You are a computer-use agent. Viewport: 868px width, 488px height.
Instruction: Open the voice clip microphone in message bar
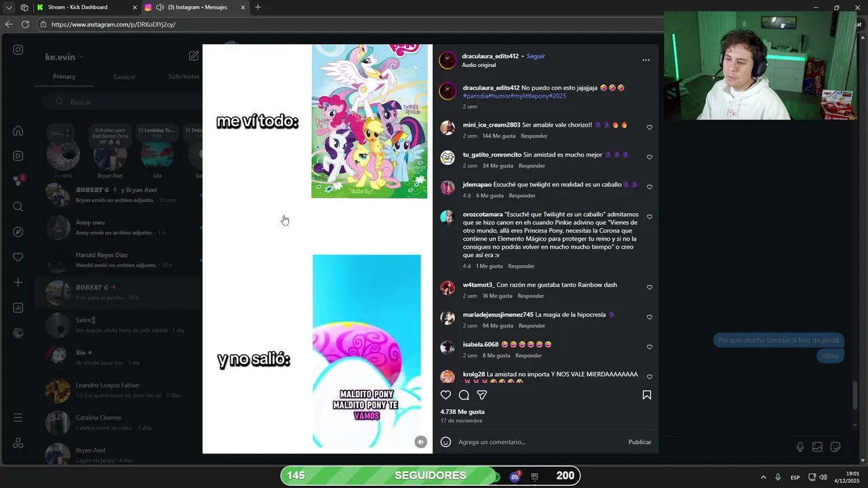pos(800,447)
